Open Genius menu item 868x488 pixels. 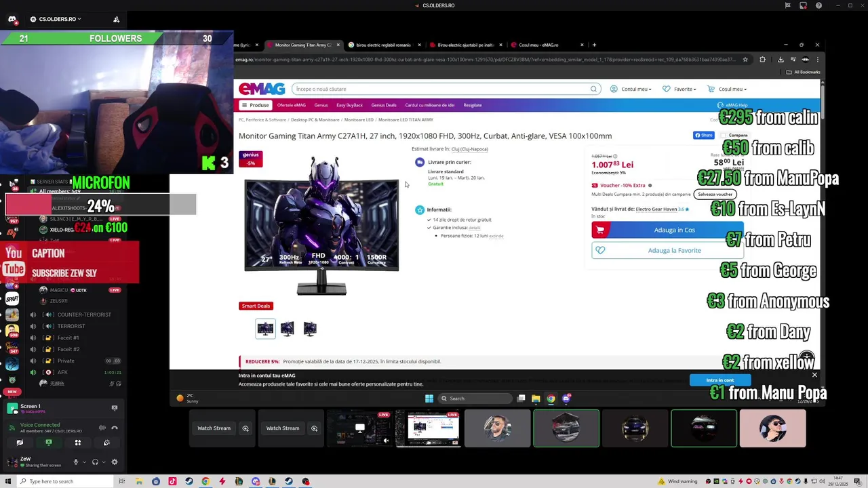pos(321,105)
